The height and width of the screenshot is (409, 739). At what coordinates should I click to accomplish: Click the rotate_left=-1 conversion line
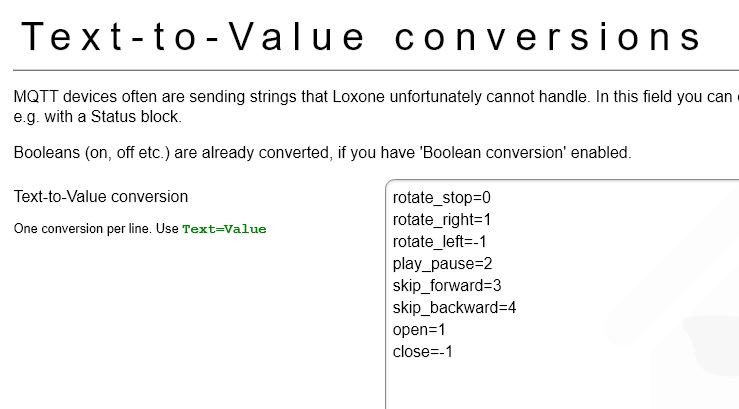439,242
